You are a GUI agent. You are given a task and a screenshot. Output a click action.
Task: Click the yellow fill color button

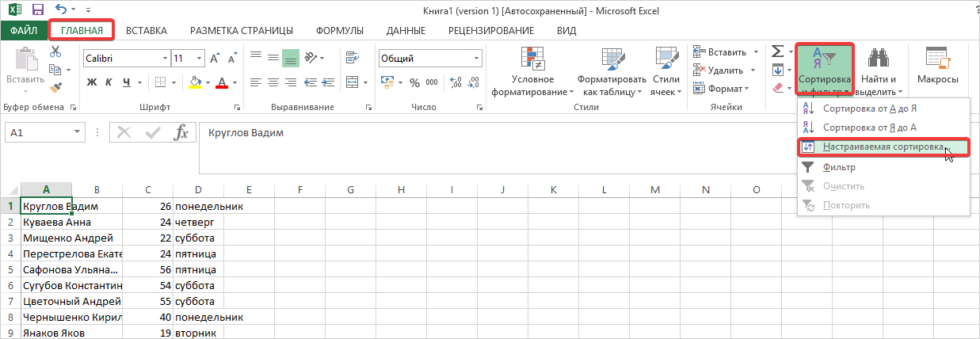[195, 82]
